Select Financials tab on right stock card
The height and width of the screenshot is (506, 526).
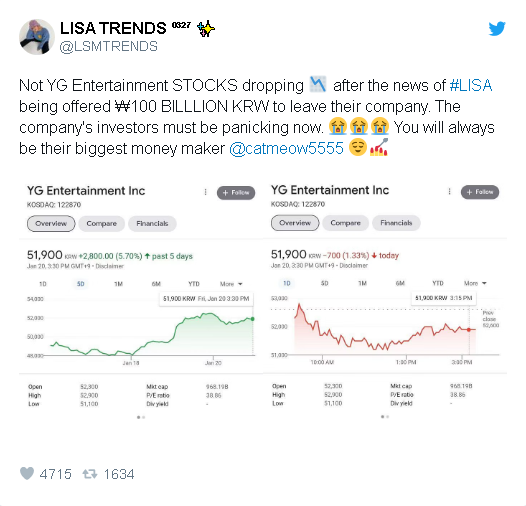point(396,223)
